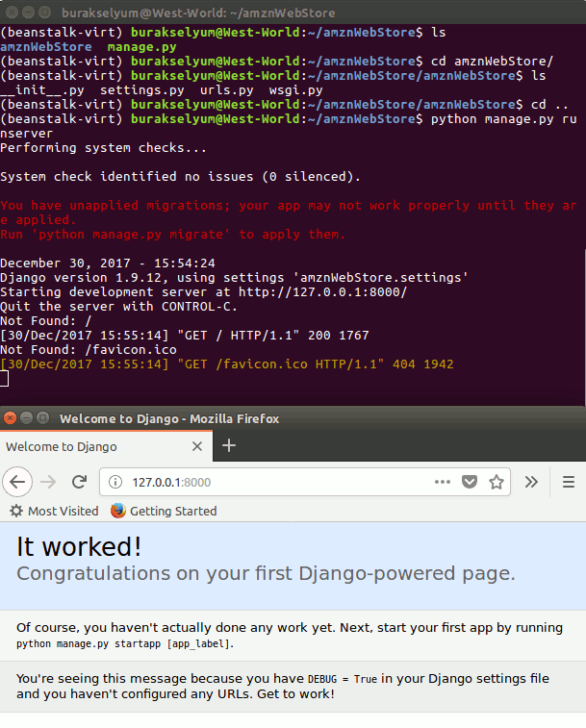Open Most Visited bookmarks folder
586x728 pixels.
(x=54, y=511)
